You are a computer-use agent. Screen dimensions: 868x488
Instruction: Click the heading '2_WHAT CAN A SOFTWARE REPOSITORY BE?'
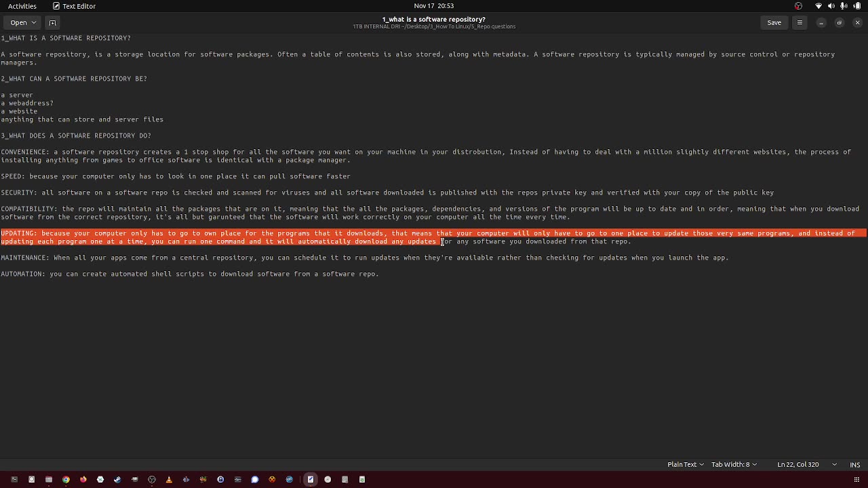pyautogui.click(x=74, y=79)
